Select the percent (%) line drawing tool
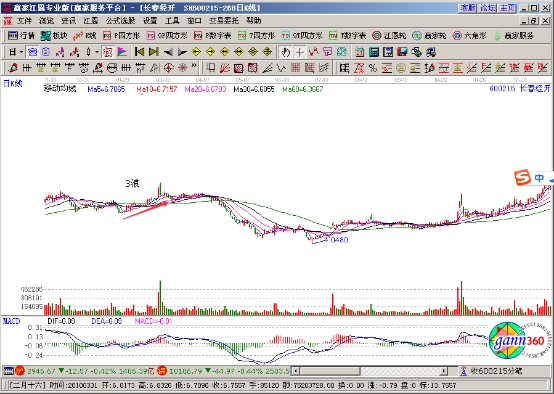This screenshot has width=554, height=394. click(373, 67)
